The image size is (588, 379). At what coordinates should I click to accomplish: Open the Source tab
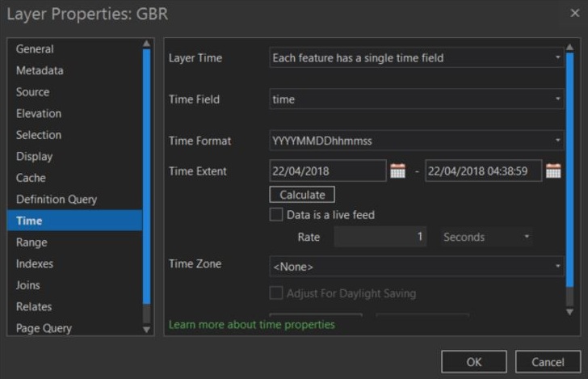74,92
